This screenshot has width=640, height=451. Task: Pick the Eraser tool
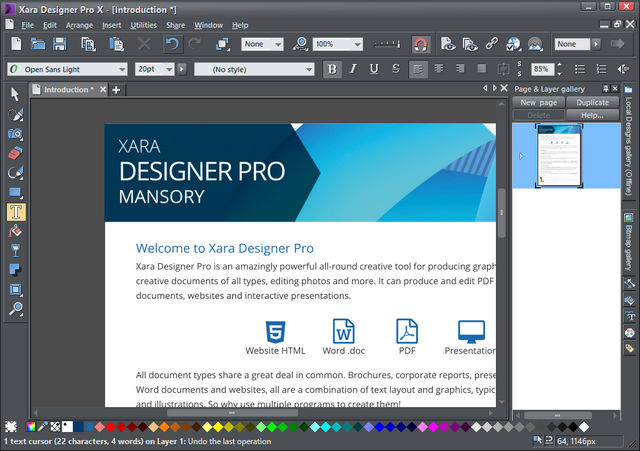[15, 153]
